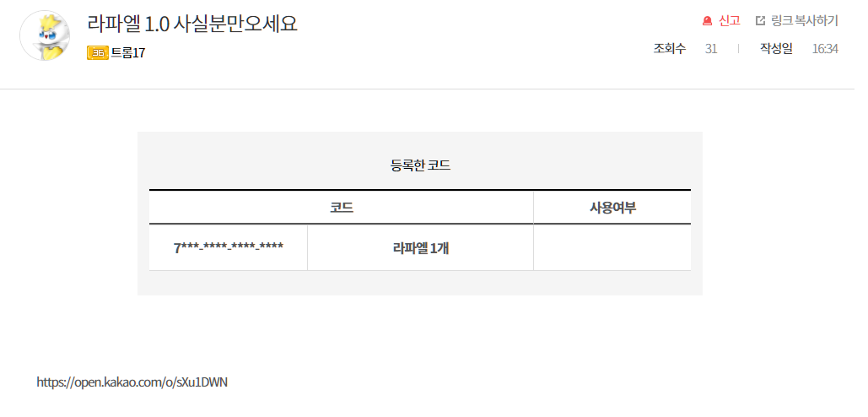
Task: Click the 작성일 label
Action: point(776,48)
